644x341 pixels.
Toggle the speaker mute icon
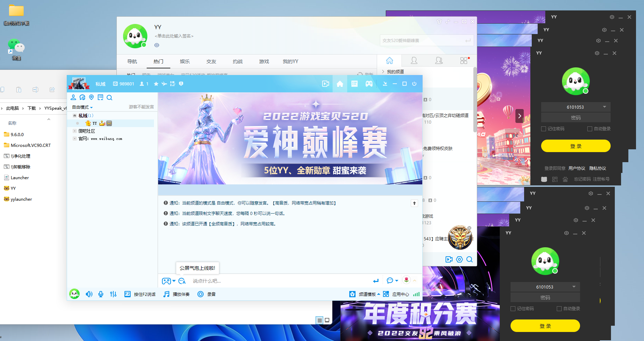(89, 294)
